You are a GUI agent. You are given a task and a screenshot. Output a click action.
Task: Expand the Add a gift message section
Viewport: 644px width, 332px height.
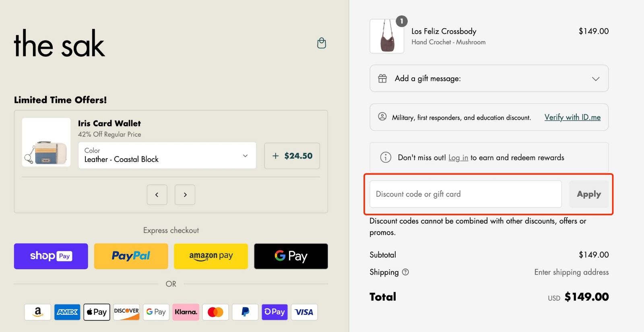[489, 78]
